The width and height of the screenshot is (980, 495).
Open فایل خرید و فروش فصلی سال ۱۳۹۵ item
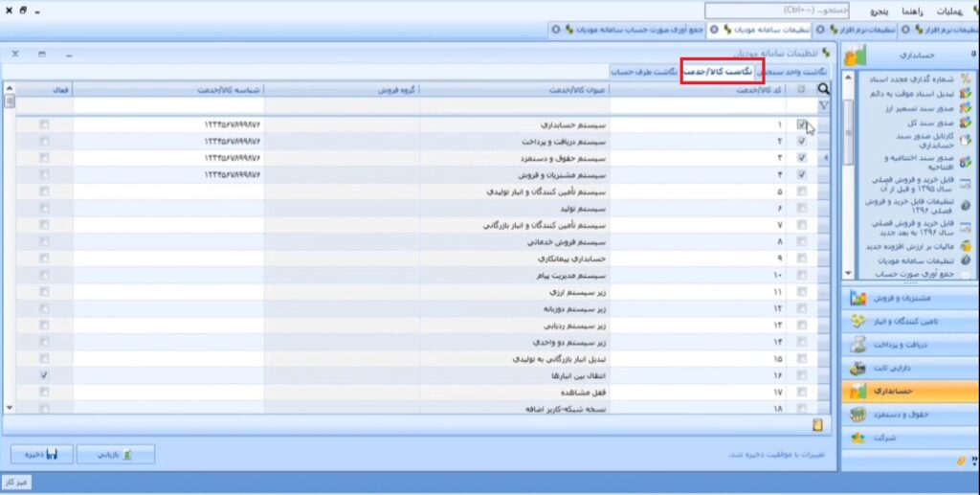[x=921, y=184]
